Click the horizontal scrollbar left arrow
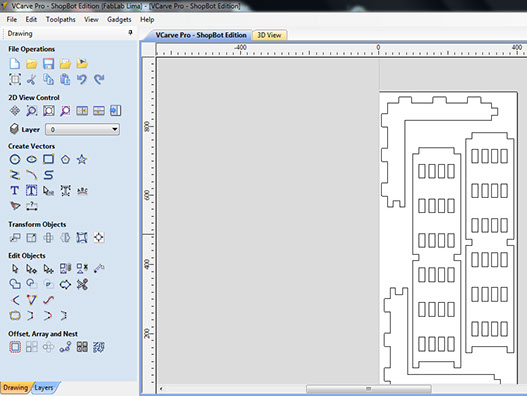Image resolution: width=527 pixels, height=396 pixels. (x=161, y=389)
